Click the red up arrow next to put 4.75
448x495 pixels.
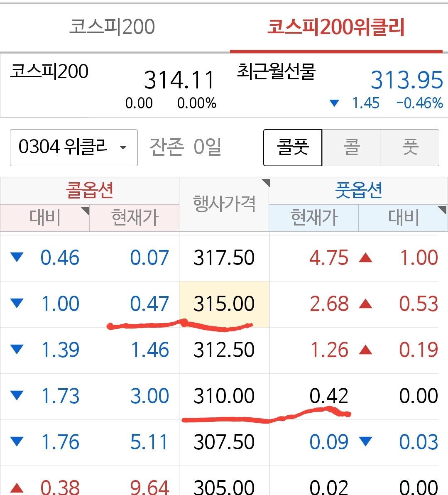coord(365,258)
